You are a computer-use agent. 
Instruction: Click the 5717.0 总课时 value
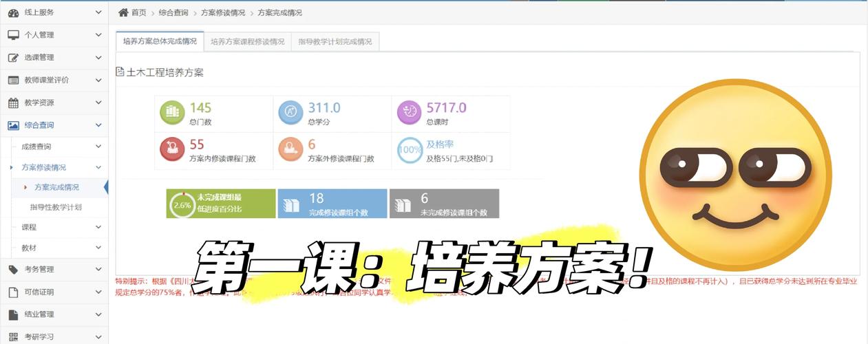coord(446,108)
